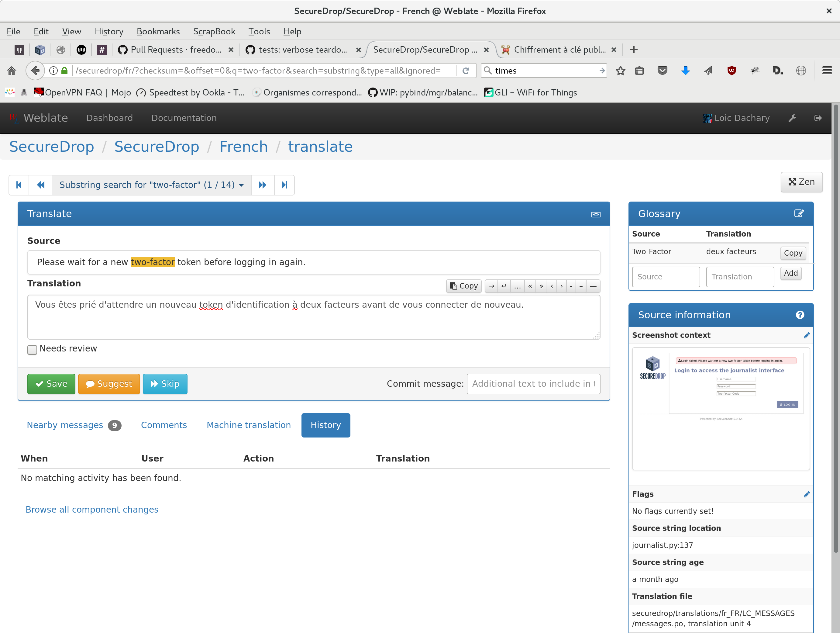Viewport: 840px width, 633px height.
Task: Open Source information help icon
Action: coord(800,315)
